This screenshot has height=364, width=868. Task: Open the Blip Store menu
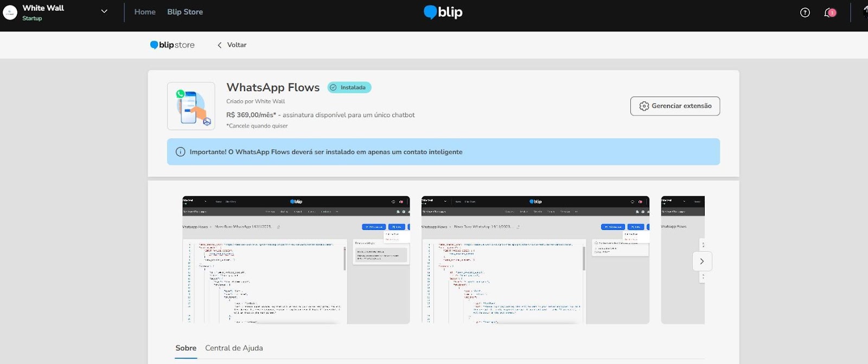(185, 12)
